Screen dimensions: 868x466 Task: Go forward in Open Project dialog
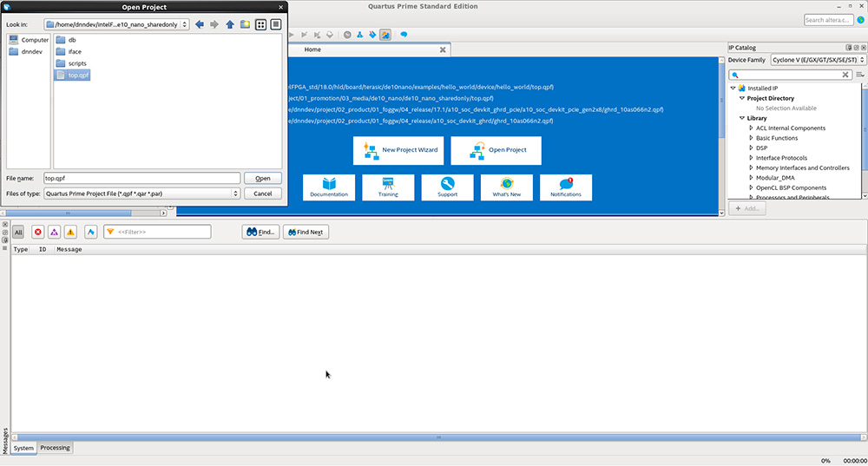214,24
